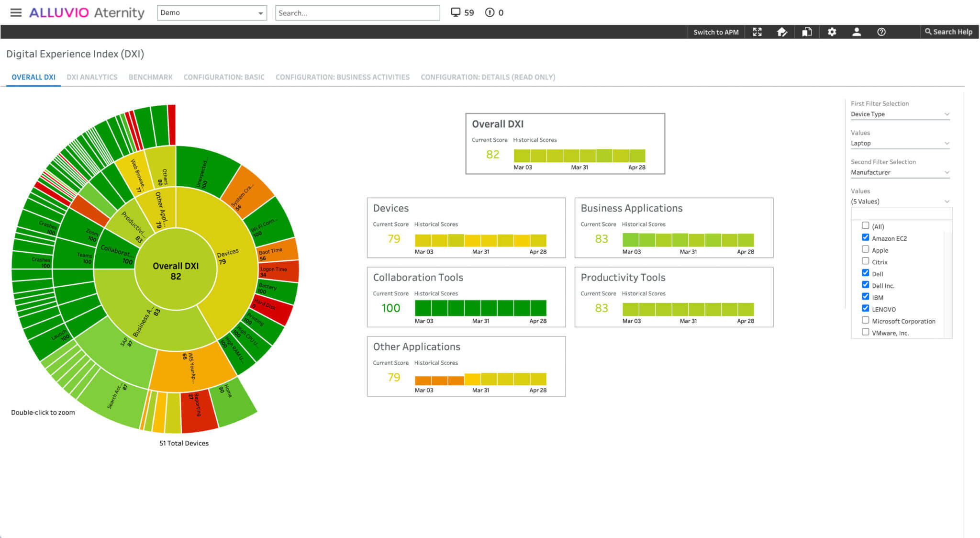Switch to the DXI ANALYTICS tab
Screen dimensions: 980x538
[x=92, y=77]
